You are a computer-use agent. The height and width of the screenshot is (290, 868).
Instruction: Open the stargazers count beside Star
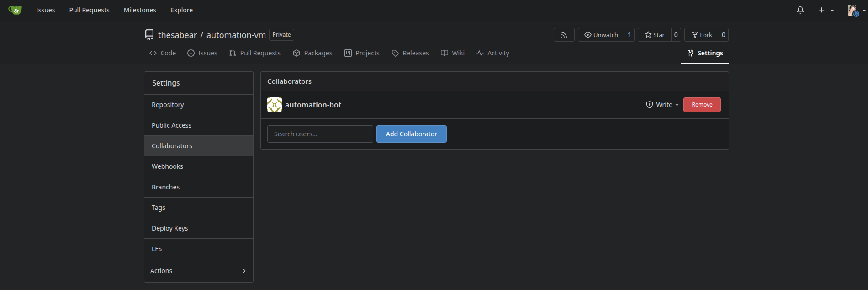click(676, 35)
